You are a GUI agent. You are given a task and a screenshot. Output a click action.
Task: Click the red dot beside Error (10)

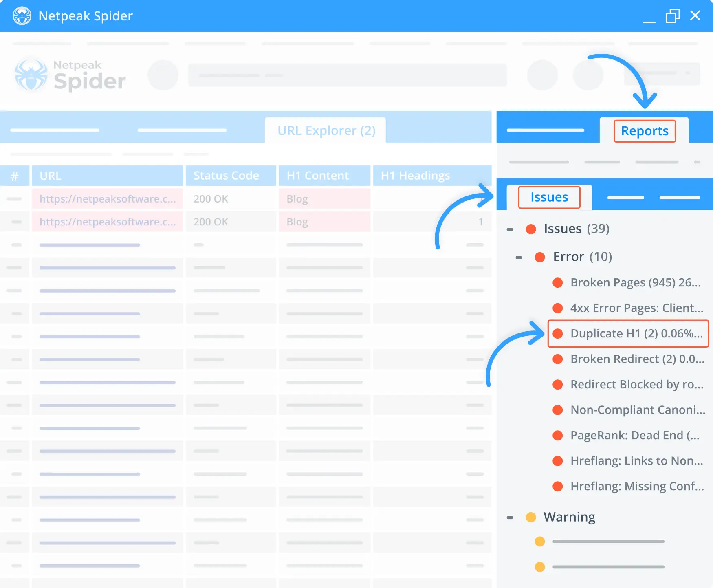pyautogui.click(x=539, y=257)
